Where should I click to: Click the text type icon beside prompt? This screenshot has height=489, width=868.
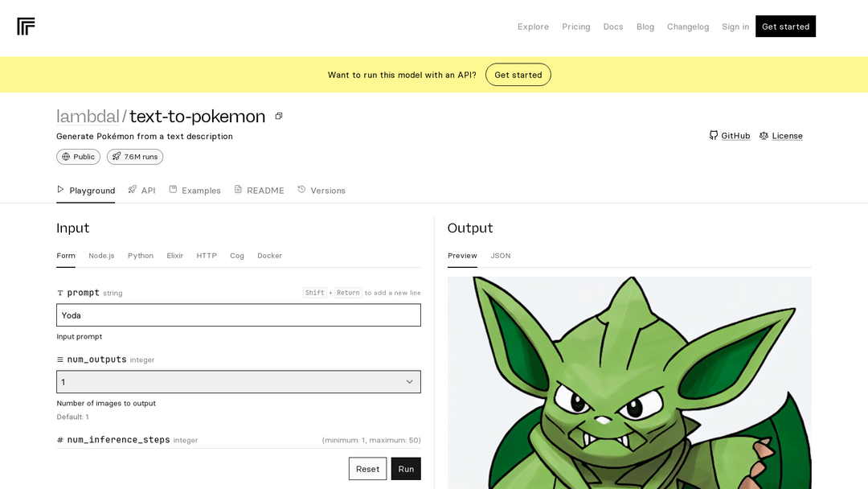[60, 293]
